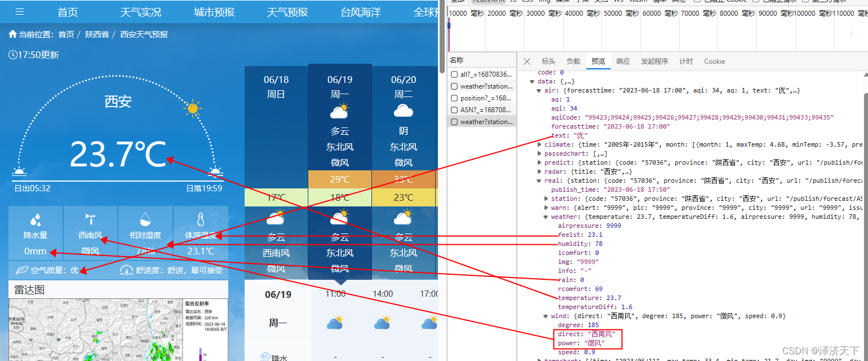Open 台风海洋 in the top navigation

[361, 12]
